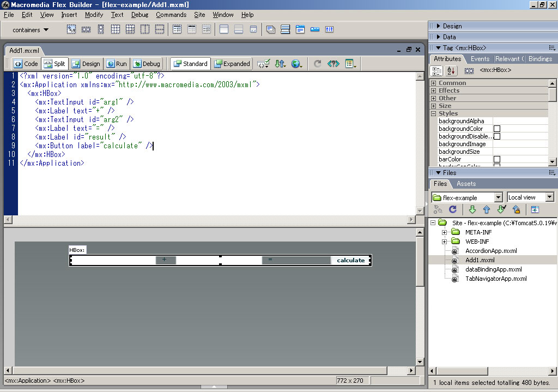Viewport: 558px width, 392px height.
Task: Select Standard layout mode
Action: click(x=190, y=64)
